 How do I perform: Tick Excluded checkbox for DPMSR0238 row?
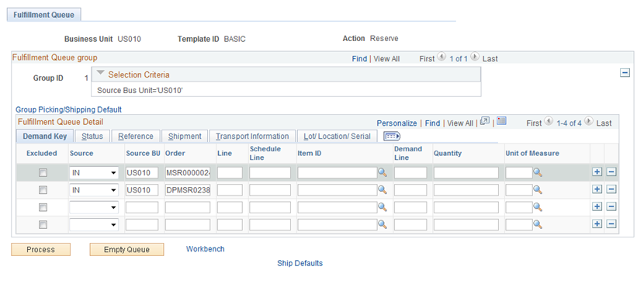(x=43, y=190)
